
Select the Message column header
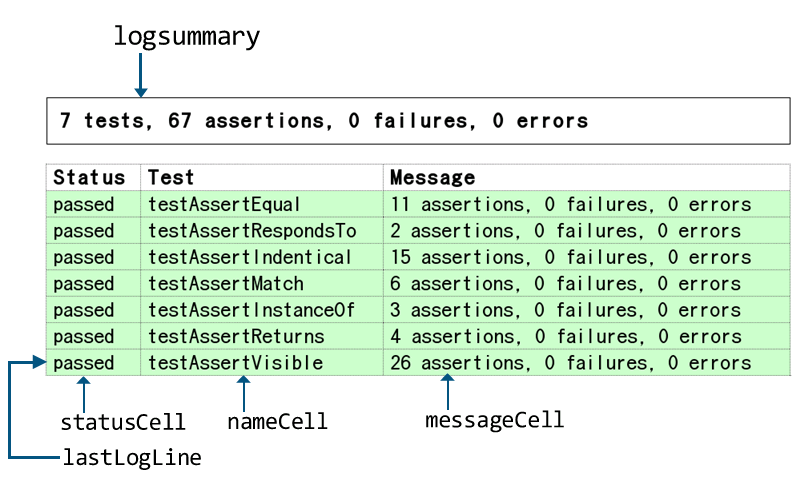click(x=587, y=178)
